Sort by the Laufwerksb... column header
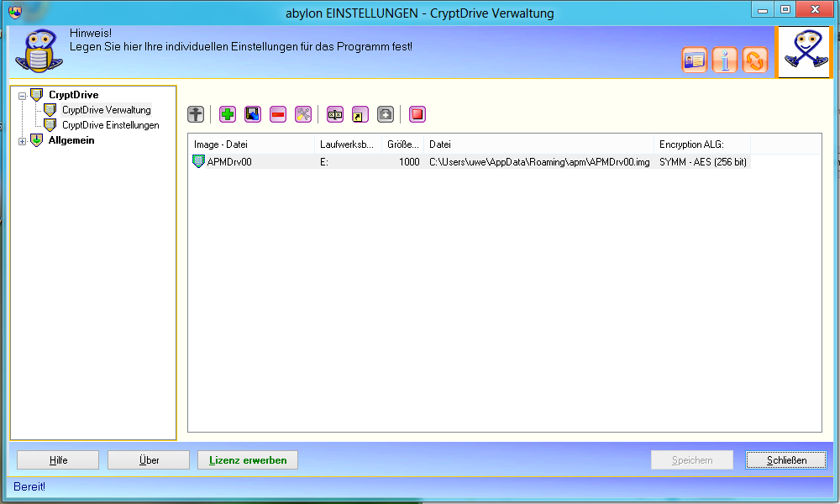Image resolution: width=840 pixels, height=504 pixels. pyautogui.click(x=349, y=144)
